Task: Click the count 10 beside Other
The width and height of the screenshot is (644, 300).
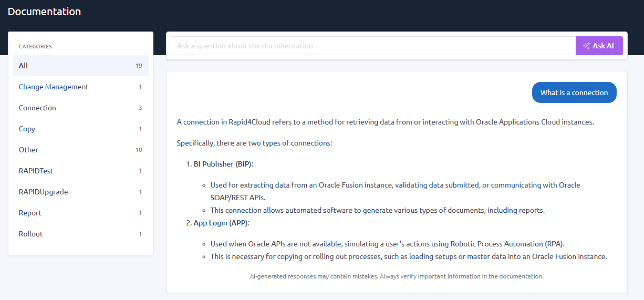Action: pyautogui.click(x=139, y=150)
